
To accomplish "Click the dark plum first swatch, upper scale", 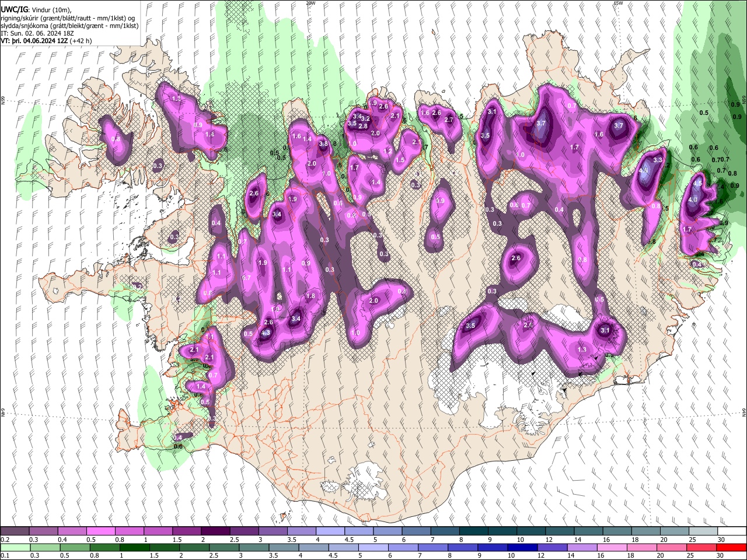I will [15, 531].
